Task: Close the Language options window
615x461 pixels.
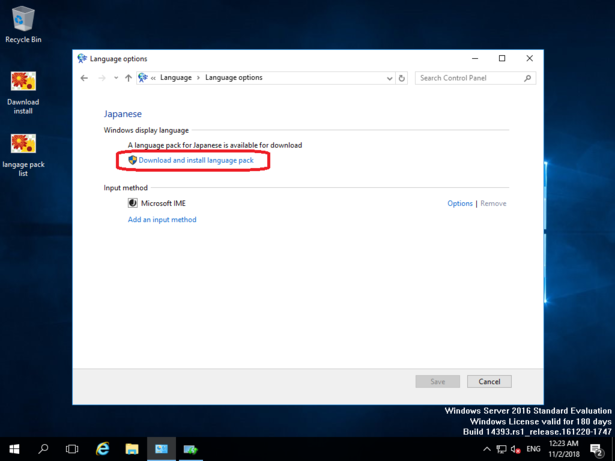Action: 529,58
